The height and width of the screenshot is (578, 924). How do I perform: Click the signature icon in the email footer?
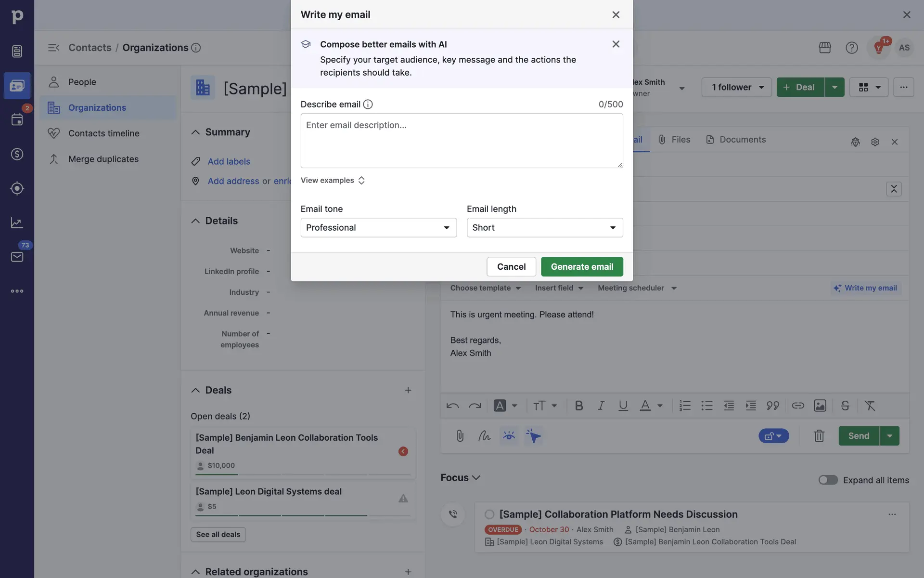(484, 436)
